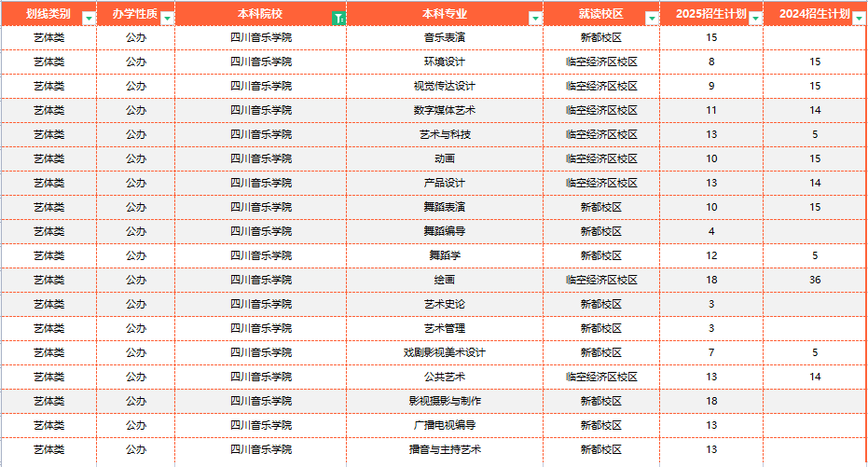Click the 舞蹈编导 major cell
The width and height of the screenshot is (868, 467).
(x=445, y=232)
